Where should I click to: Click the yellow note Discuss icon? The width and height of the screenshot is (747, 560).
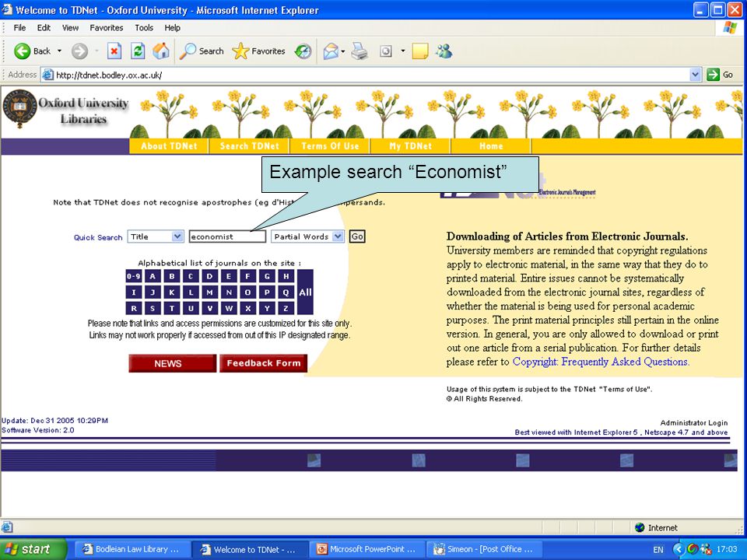point(419,51)
